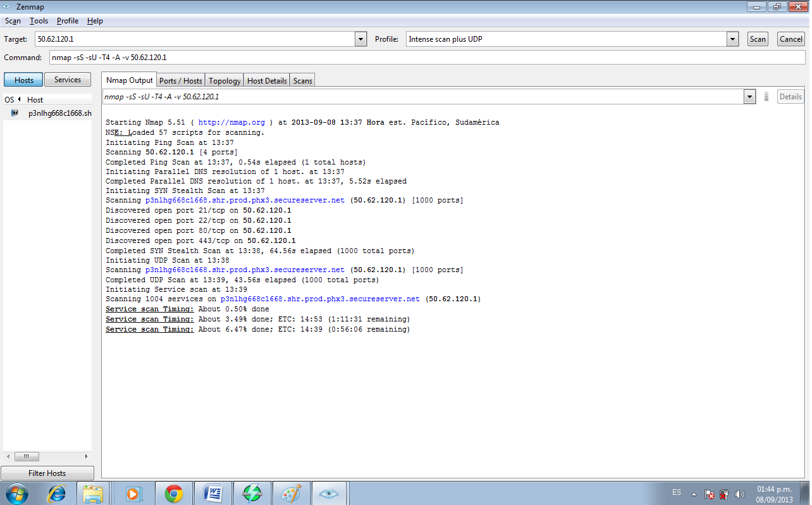Screen dimensions: 812x505
Task: Open the Tools menu
Action: [39, 21]
